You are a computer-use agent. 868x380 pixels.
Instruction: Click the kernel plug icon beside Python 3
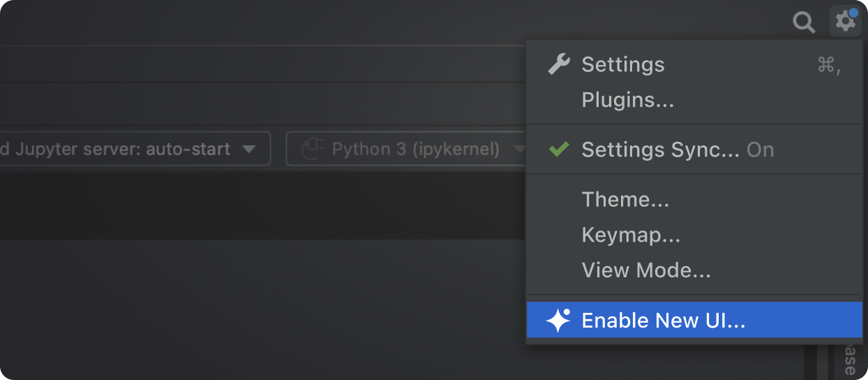pos(313,149)
